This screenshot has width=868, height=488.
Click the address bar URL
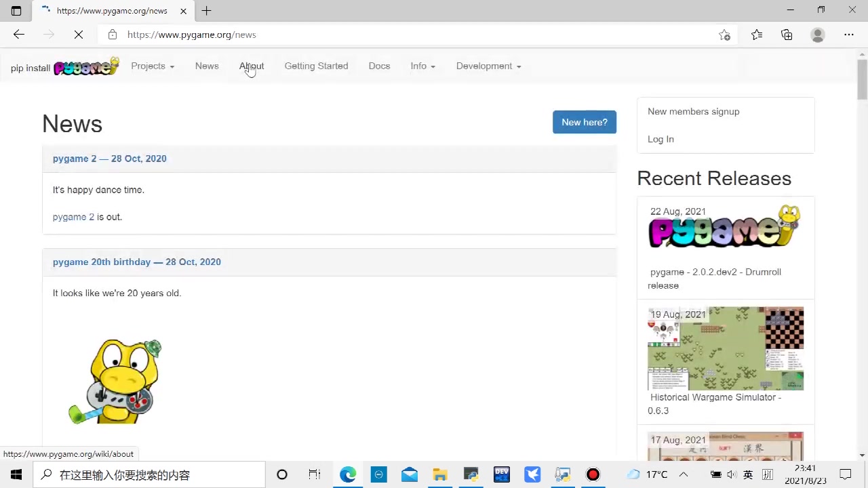point(191,35)
